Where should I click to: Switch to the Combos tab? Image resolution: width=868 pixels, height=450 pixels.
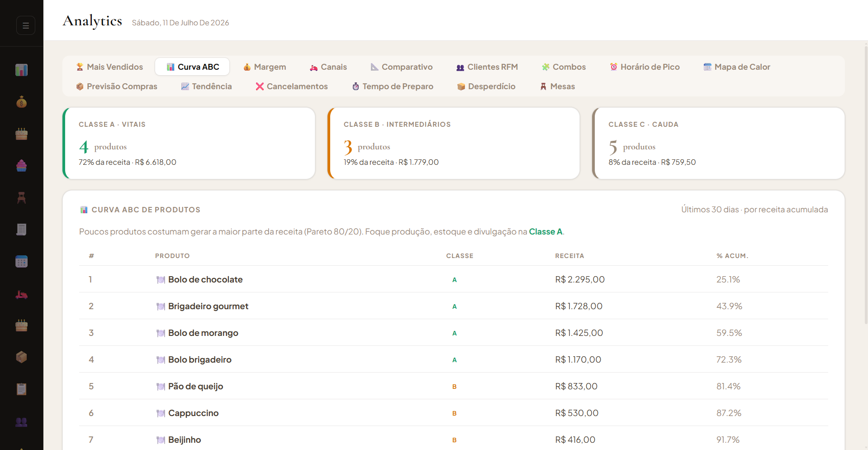pyautogui.click(x=564, y=67)
